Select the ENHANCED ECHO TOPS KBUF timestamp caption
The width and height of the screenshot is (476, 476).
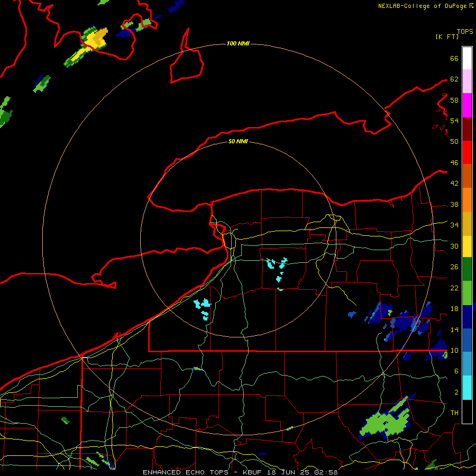point(240,472)
